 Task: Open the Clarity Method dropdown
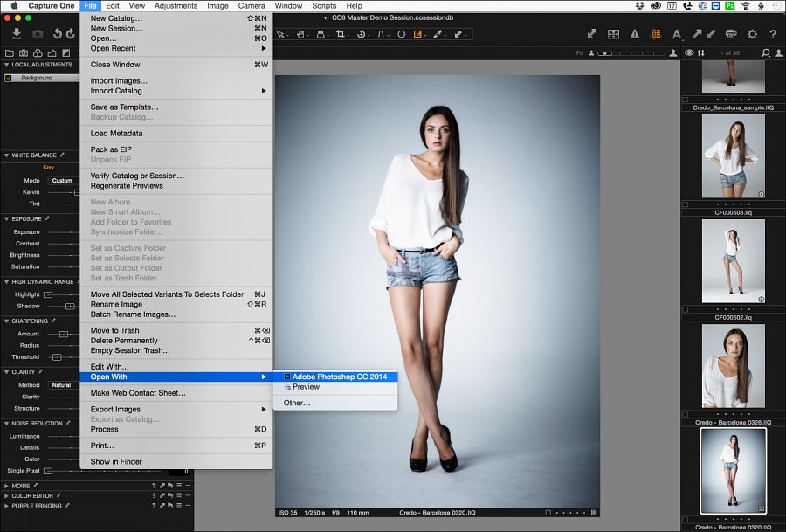[x=61, y=385]
